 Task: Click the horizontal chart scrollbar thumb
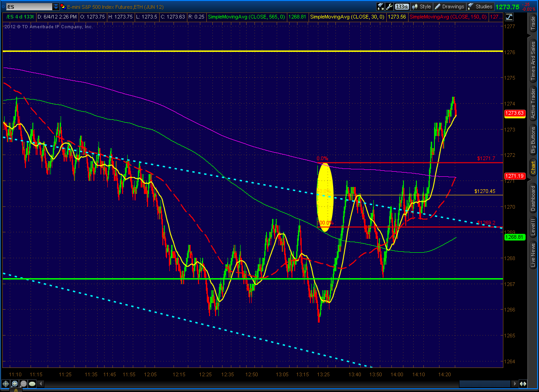pos(485,384)
